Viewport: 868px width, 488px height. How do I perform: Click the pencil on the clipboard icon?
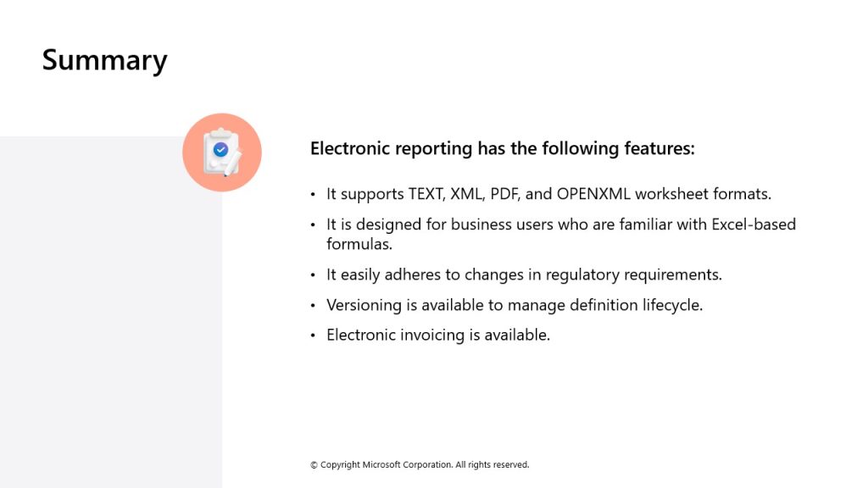click(233, 164)
